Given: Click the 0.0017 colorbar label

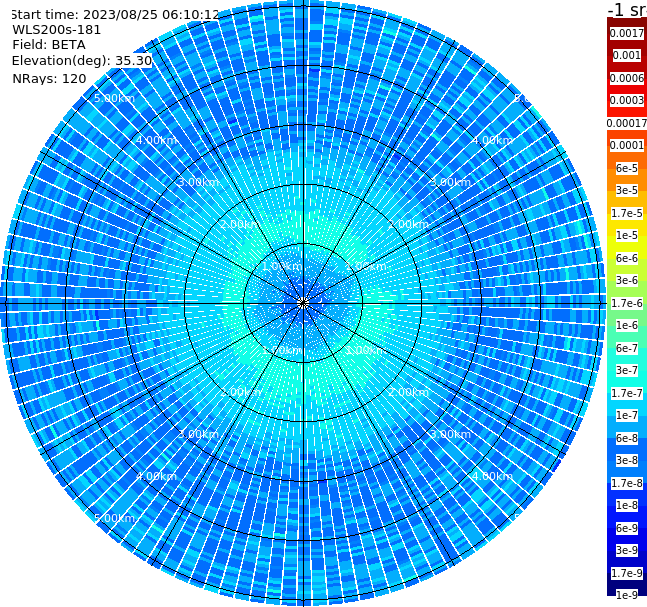Looking at the screenshot, I should click(627, 33).
